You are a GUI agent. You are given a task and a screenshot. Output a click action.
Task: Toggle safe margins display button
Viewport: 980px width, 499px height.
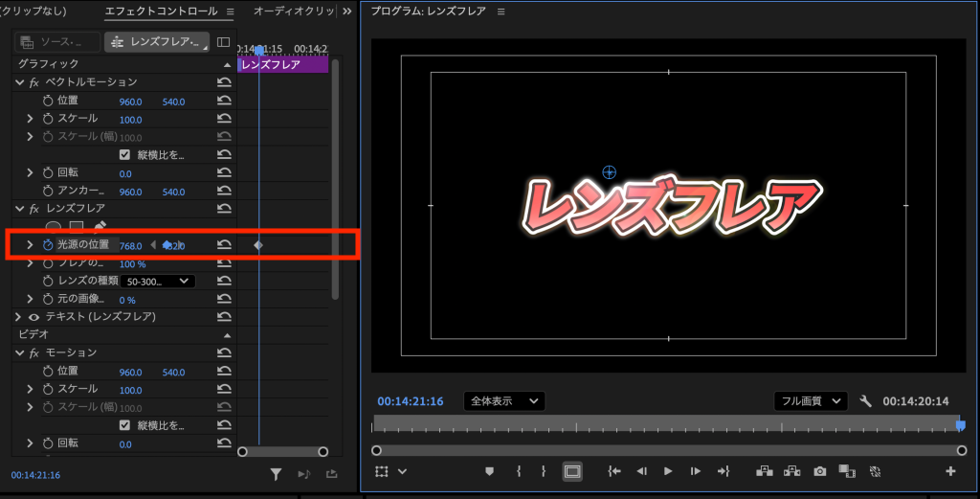tap(572, 471)
